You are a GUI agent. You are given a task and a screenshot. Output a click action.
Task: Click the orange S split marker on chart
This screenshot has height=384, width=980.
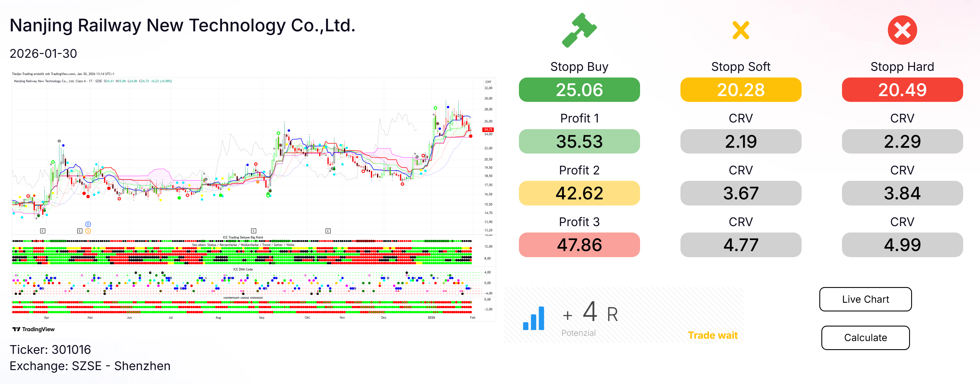tap(88, 231)
